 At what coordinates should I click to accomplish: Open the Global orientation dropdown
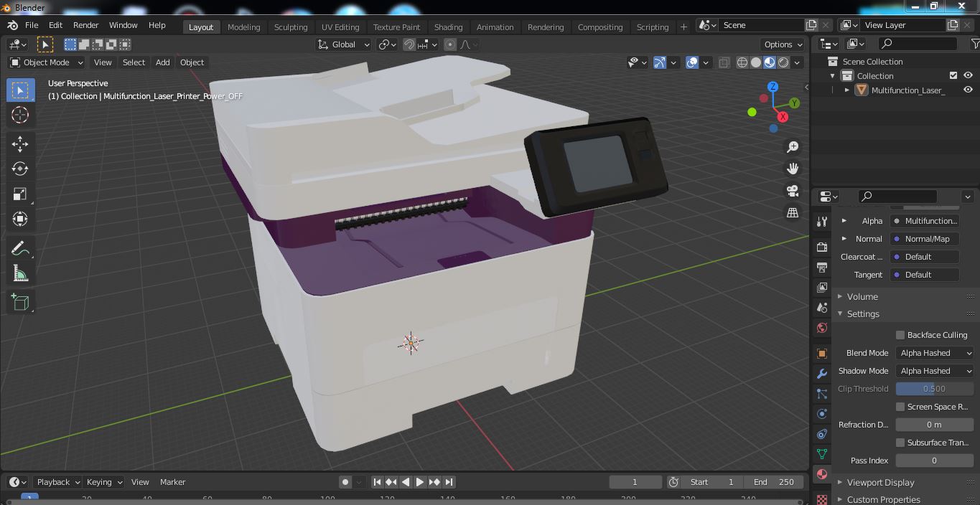(343, 44)
